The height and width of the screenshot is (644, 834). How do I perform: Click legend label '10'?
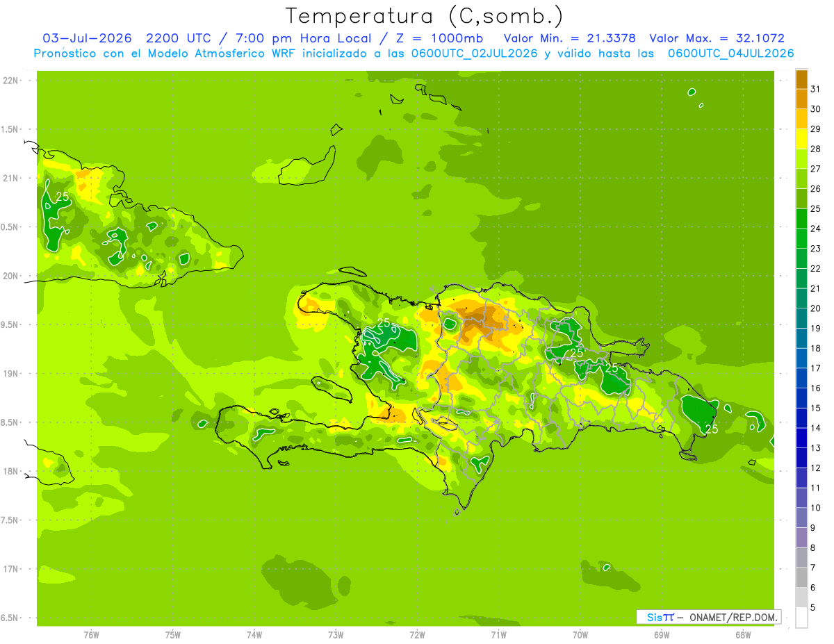(815, 508)
